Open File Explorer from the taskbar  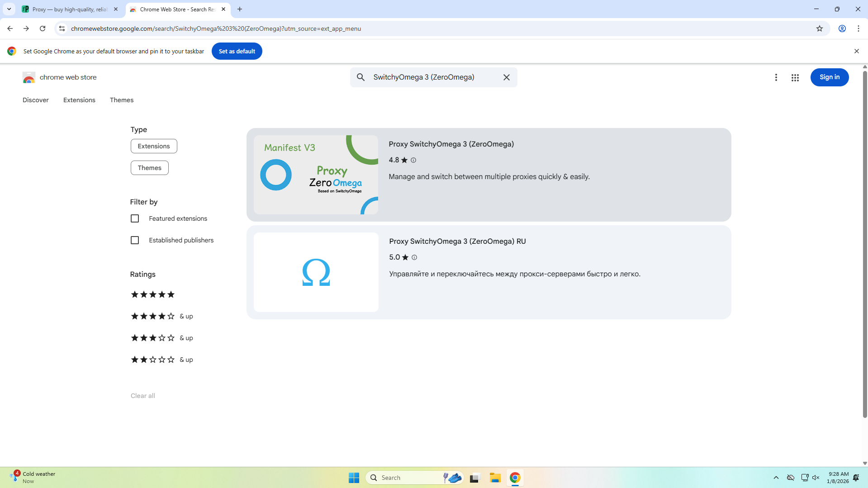point(495,478)
